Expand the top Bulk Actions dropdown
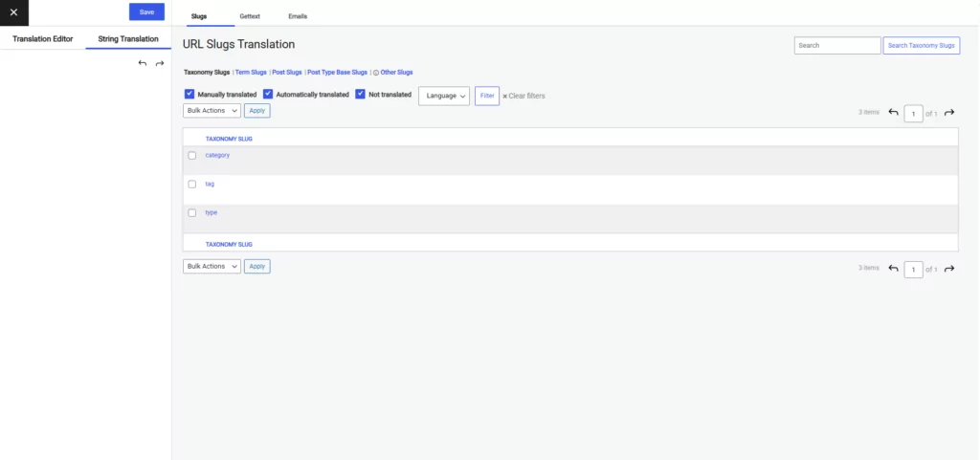This screenshot has width=980, height=460. pos(212,111)
